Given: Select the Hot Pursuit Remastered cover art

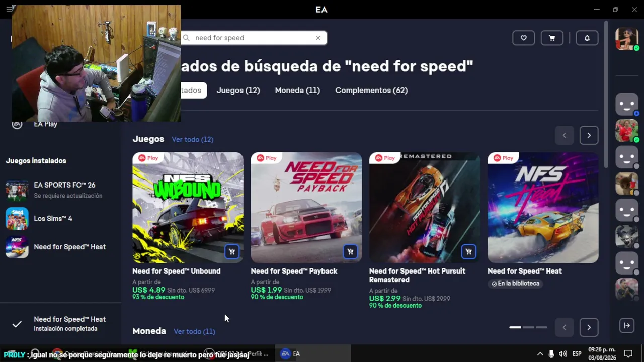Looking at the screenshot, I should 425,208.
